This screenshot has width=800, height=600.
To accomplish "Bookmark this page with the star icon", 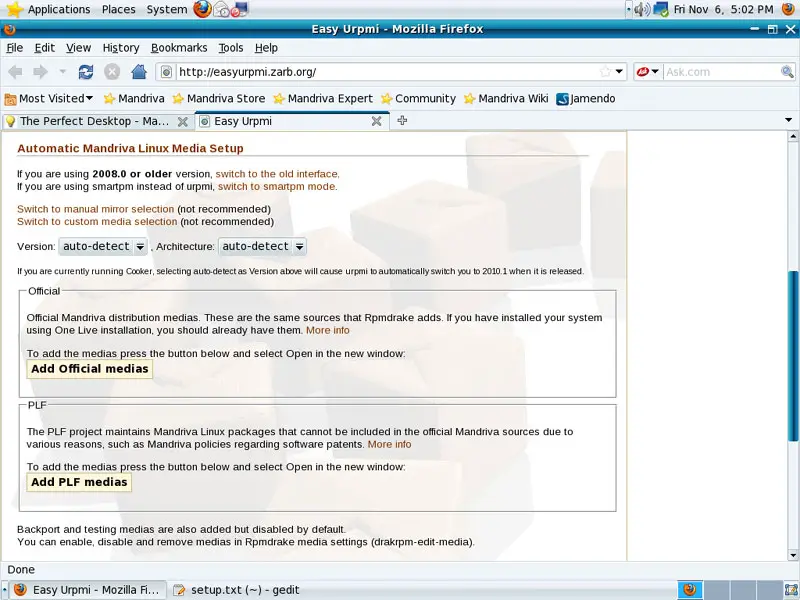I will [605, 71].
